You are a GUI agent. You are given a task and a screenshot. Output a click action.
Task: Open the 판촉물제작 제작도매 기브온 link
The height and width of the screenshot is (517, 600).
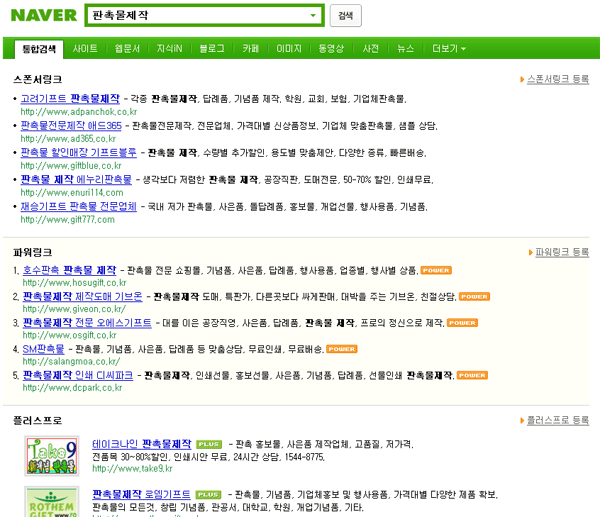(82, 297)
